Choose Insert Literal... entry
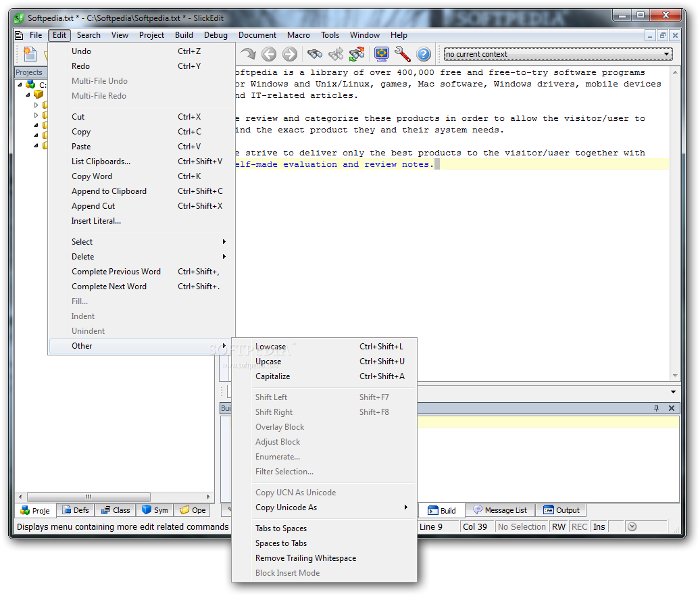The width and height of the screenshot is (700, 596). tap(141, 221)
